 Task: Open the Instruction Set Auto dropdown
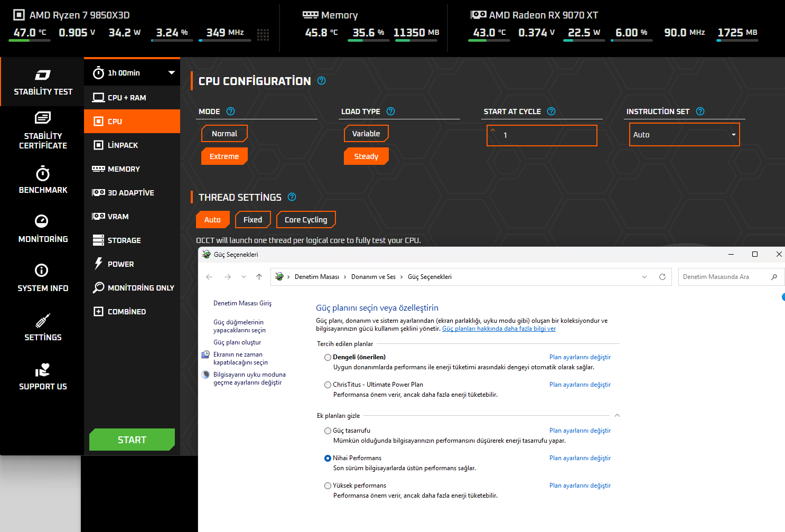685,135
